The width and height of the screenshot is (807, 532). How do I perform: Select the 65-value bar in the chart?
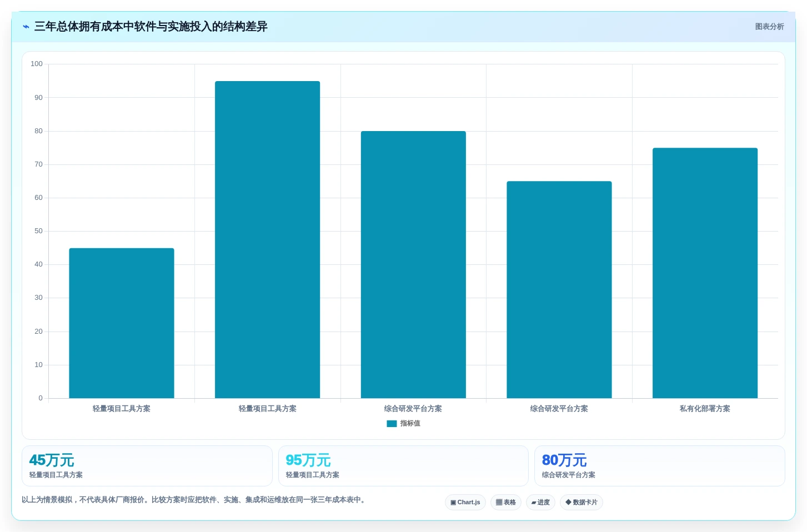(559, 290)
